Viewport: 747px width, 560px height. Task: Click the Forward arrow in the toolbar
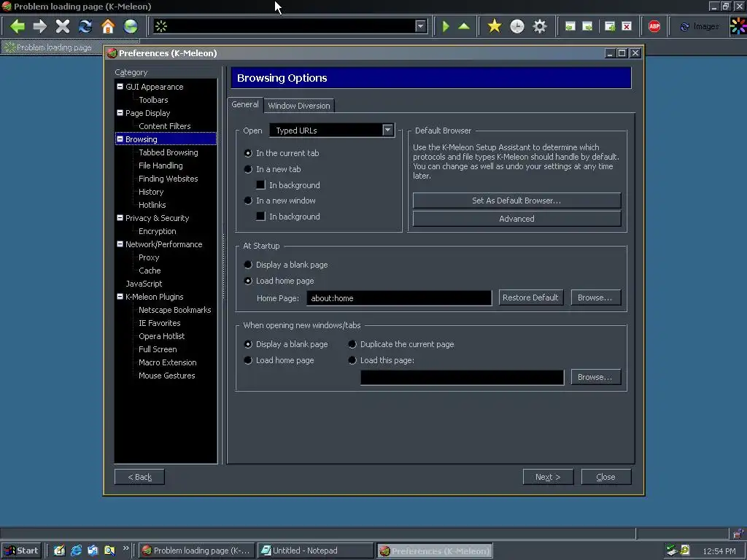coord(39,26)
